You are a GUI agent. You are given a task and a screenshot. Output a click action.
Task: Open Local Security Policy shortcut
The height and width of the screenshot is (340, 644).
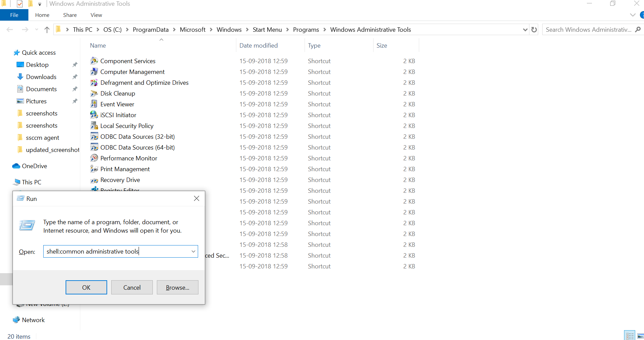coord(126,126)
